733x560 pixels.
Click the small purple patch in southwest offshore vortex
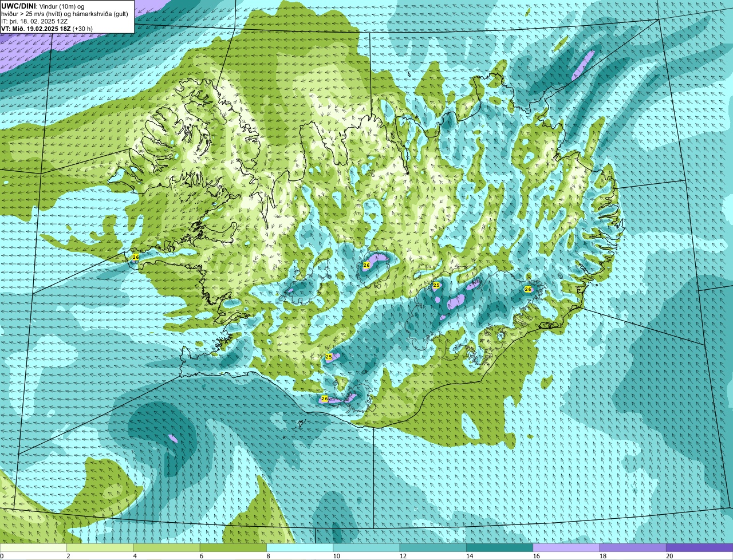pos(173,439)
